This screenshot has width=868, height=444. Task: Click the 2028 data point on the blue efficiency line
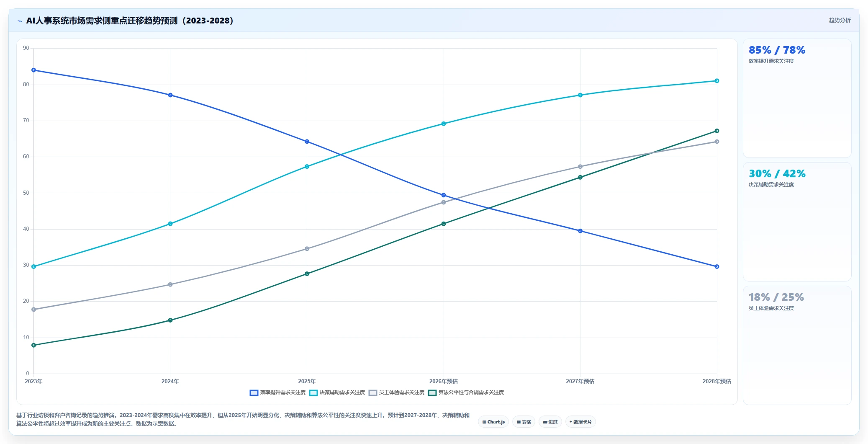pyautogui.click(x=717, y=266)
